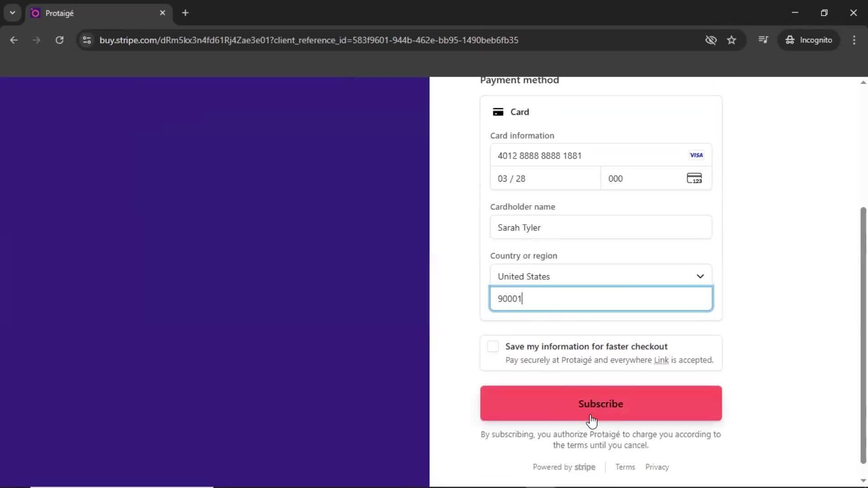Click the ZIP code field showing 90001

coord(600,298)
